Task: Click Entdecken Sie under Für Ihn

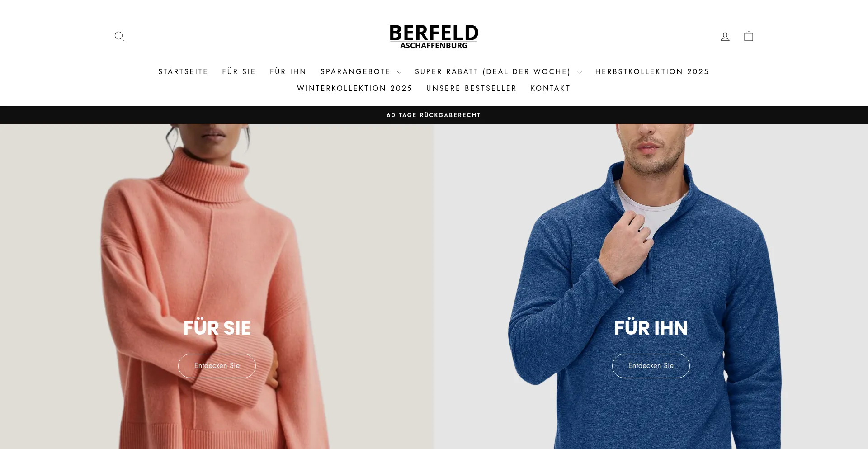Action: (651, 366)
